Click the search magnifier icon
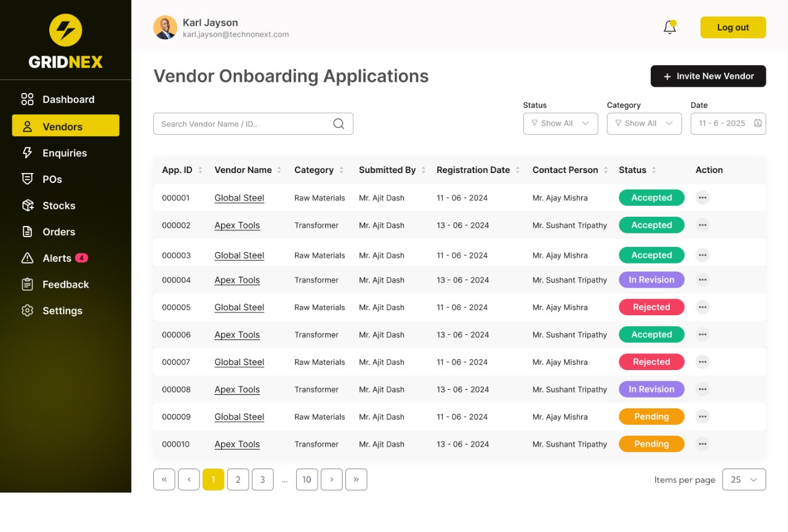The width and height of the screenshot is (788, 532). tap(339, 124)
